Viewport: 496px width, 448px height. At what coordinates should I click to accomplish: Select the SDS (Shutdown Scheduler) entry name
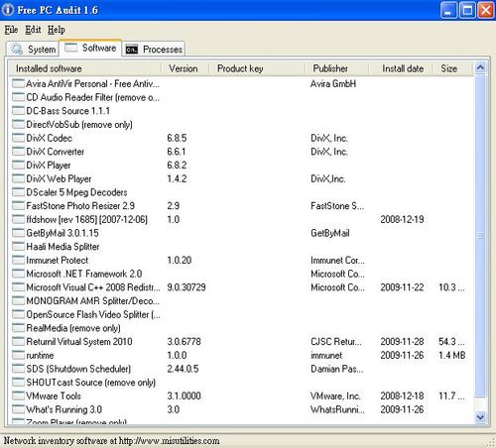tap(78, 369)
